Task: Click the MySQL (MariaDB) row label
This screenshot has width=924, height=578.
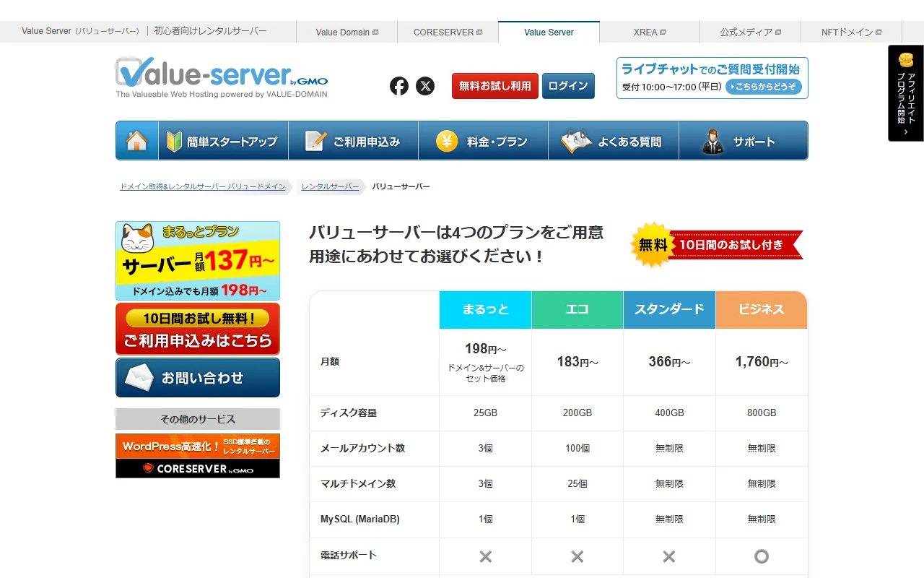Action: [360, 519]
